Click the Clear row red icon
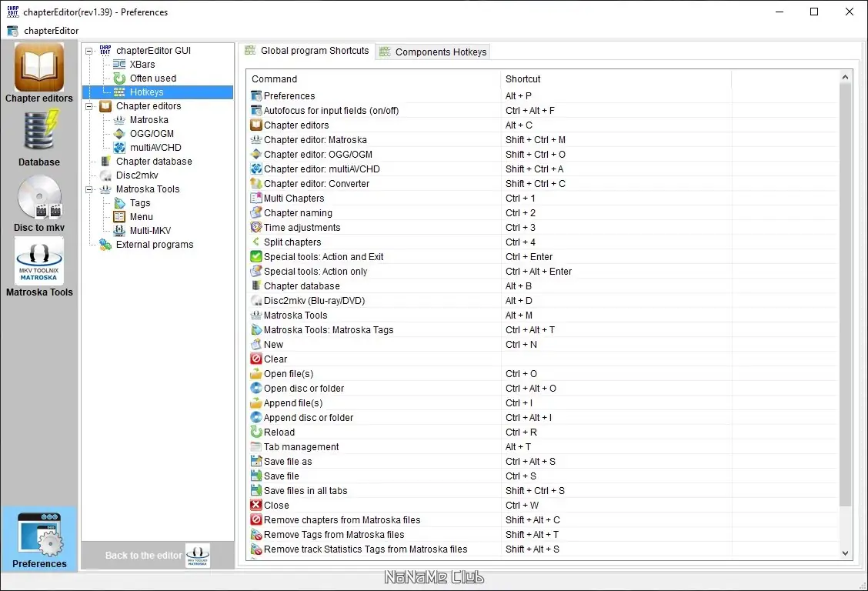 pyautogui.click(x=255, y=359)
